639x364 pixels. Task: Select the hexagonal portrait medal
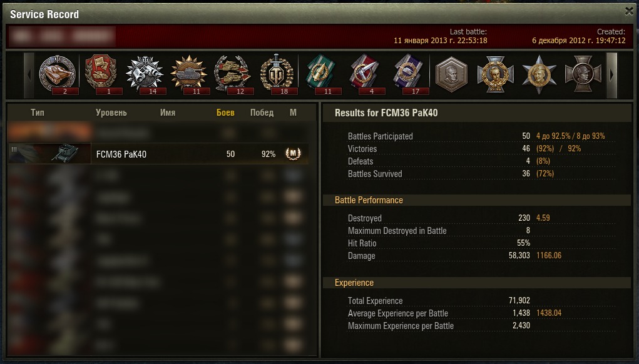pyautogui.click(x=451, y=74)
